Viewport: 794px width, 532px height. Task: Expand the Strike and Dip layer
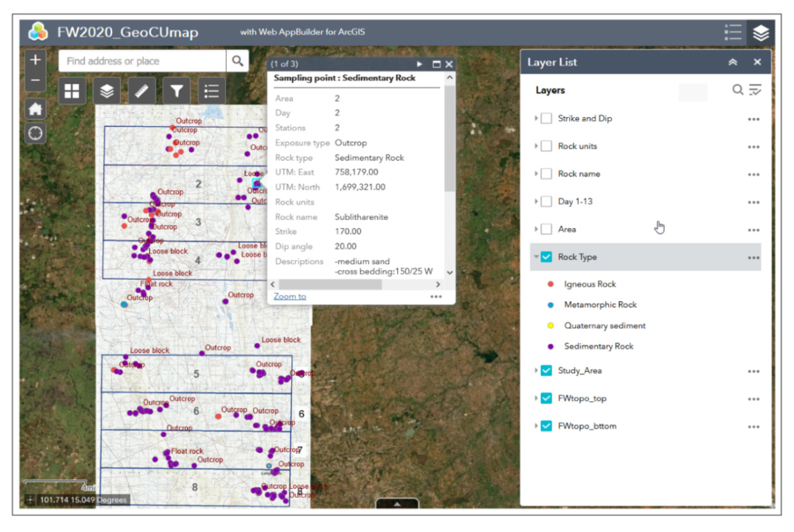pyautogui.click(x=536, y=118)
